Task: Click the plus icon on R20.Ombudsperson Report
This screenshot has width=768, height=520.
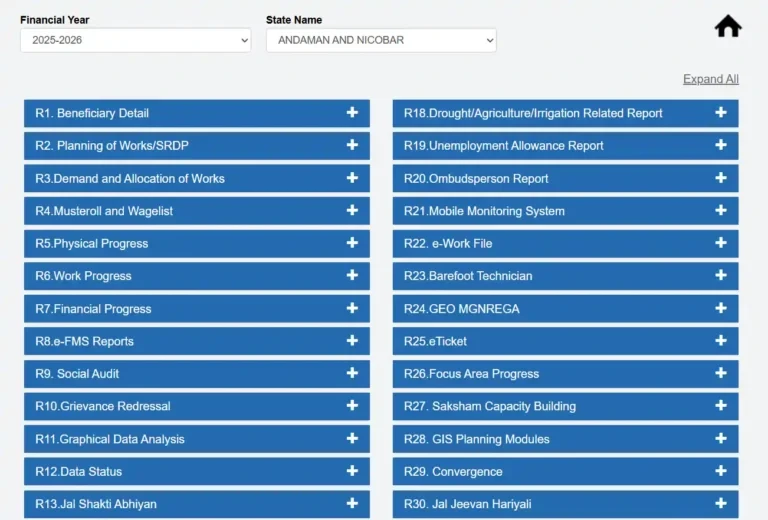Action: pos(720,178)
